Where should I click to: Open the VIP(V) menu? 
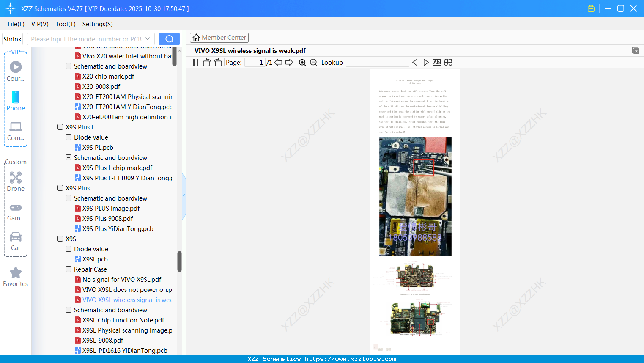click(40, 24)
